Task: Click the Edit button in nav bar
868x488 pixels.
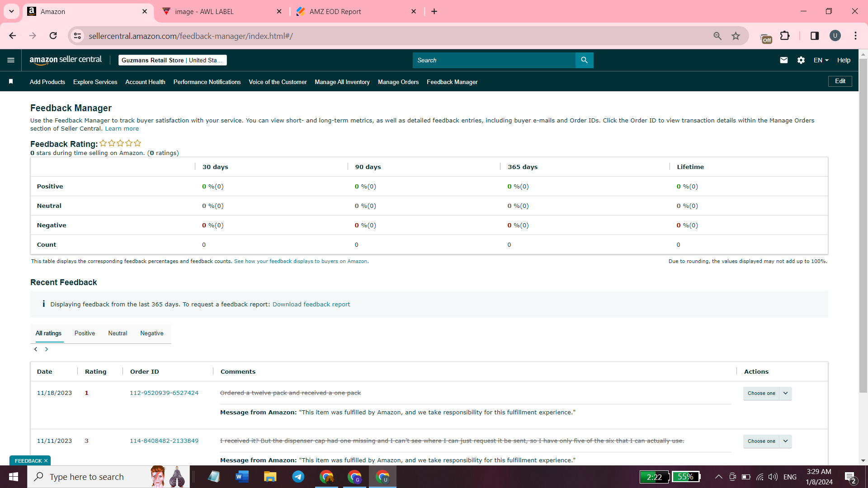Action: (x=840, y=81)
